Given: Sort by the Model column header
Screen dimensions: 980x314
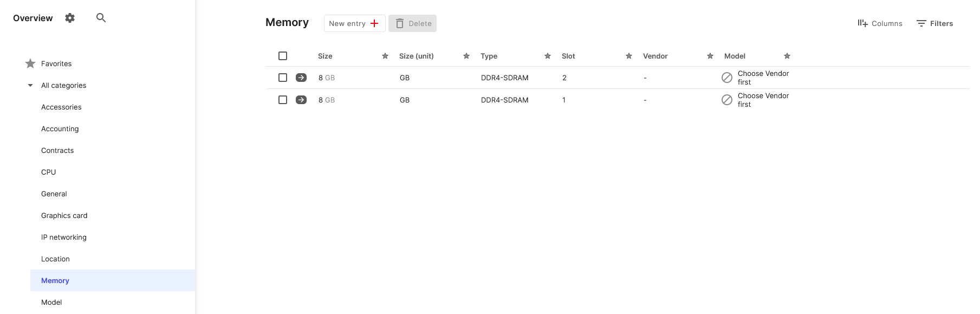Looking at the screenshot, I should [735, 56].
